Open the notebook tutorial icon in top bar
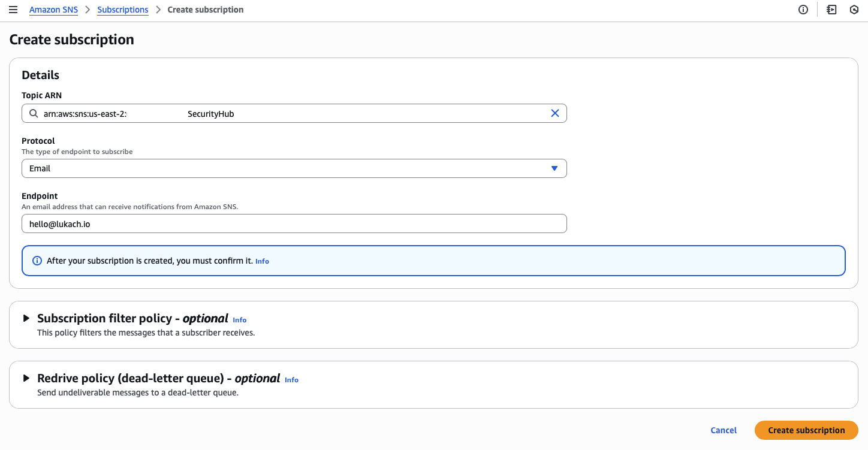The height and width of the screenshot is (450, 868). 831,10
